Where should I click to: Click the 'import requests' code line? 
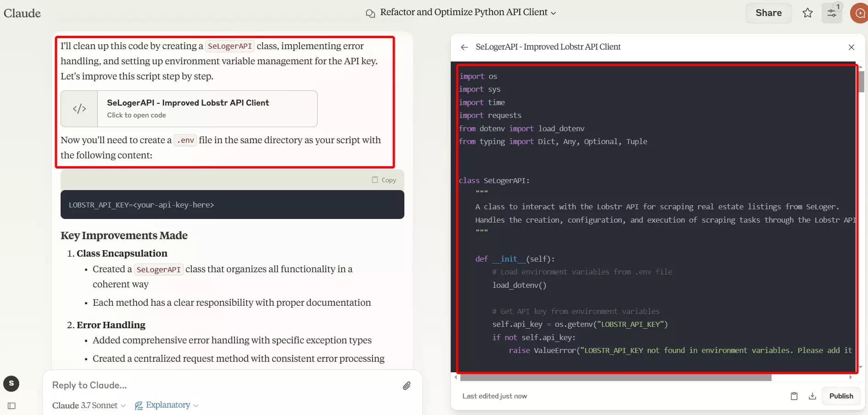(490, 115)
